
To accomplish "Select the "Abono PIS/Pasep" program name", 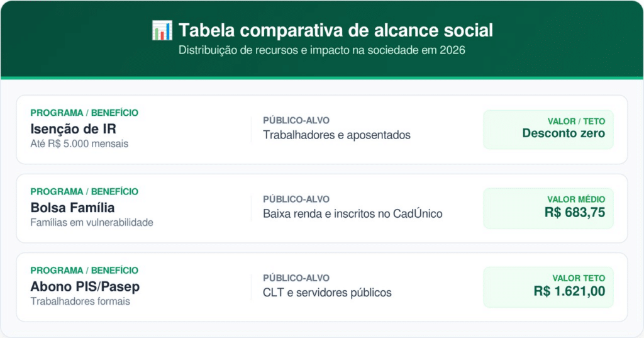I will click(85, 286).
